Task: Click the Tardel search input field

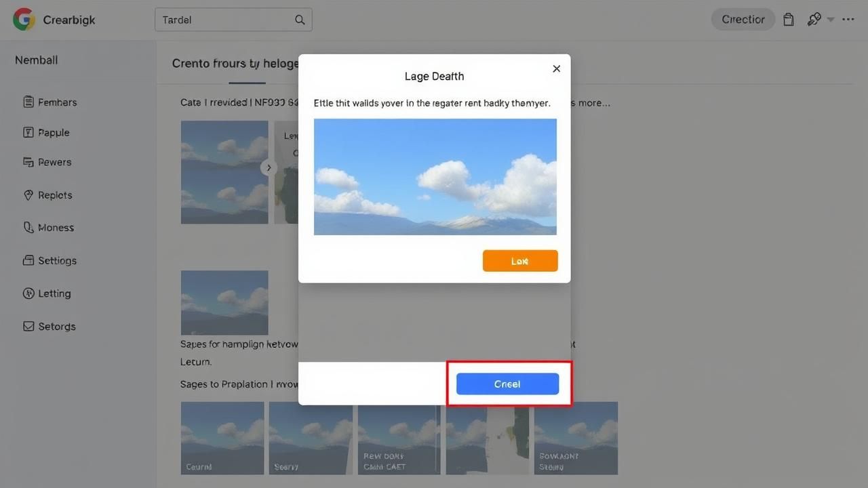Action: [224, 20]
